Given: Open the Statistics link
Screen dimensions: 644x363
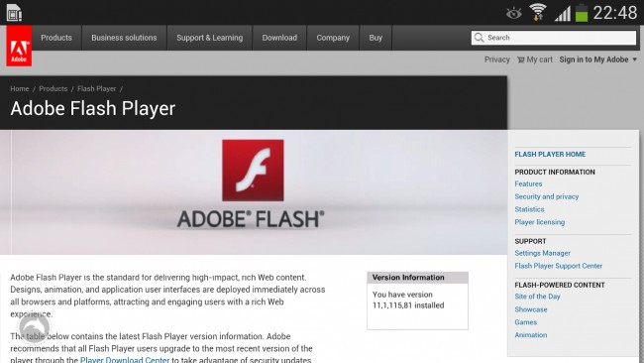Looking at the screenshot, I should [529, 209].
